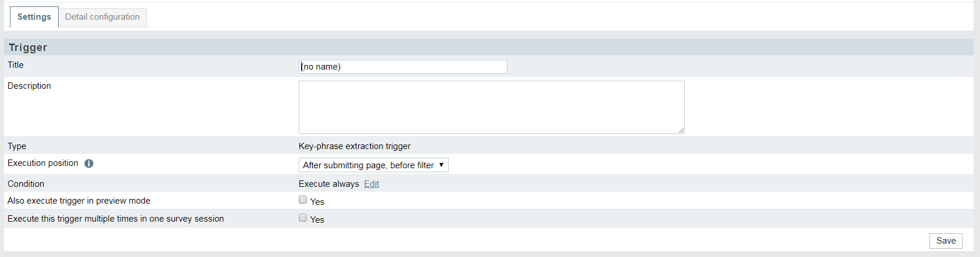This screenshot has width=980, height=257.
Task: Click the Execution position label text
Action: 43,163
